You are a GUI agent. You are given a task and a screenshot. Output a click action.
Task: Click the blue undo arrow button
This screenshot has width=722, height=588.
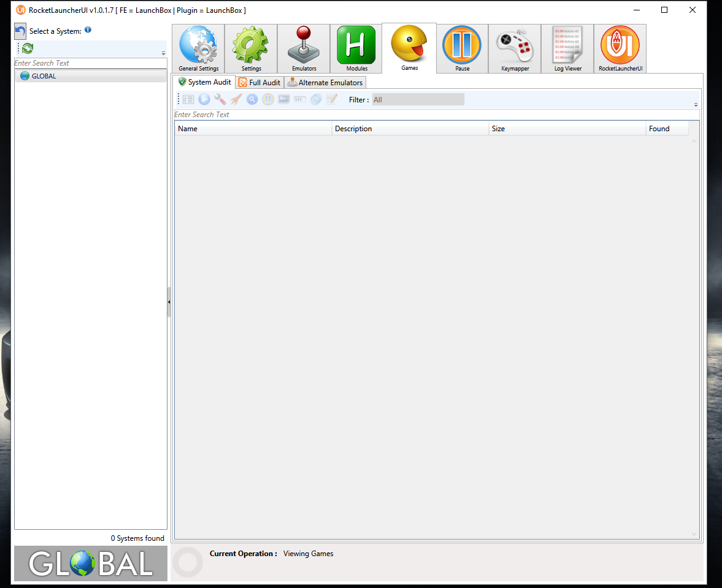coord(20,31)
